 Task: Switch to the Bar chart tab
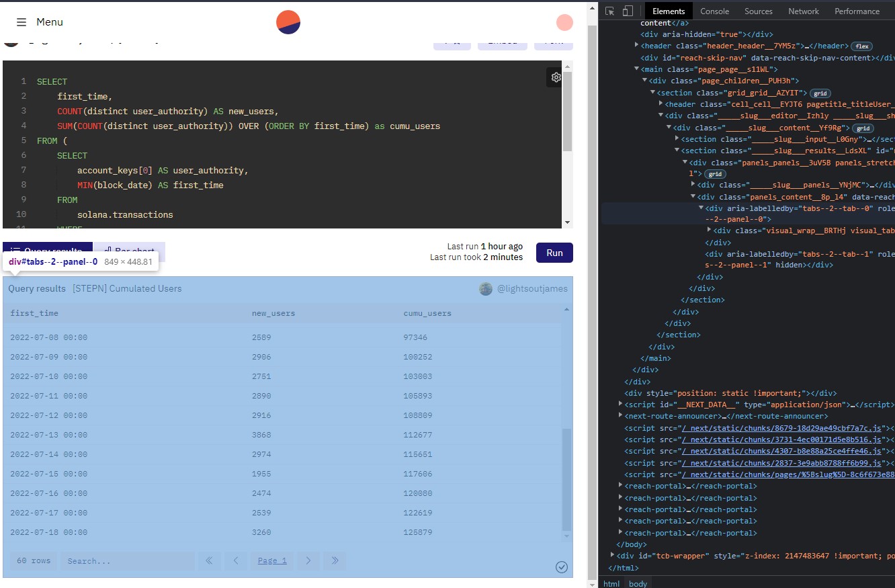[x=129, y=252]
